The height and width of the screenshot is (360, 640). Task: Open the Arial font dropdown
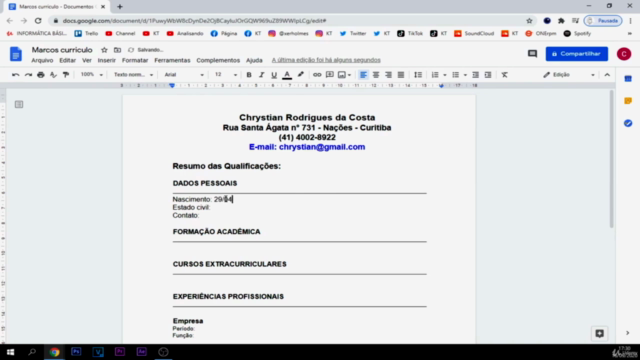[184, 75]
